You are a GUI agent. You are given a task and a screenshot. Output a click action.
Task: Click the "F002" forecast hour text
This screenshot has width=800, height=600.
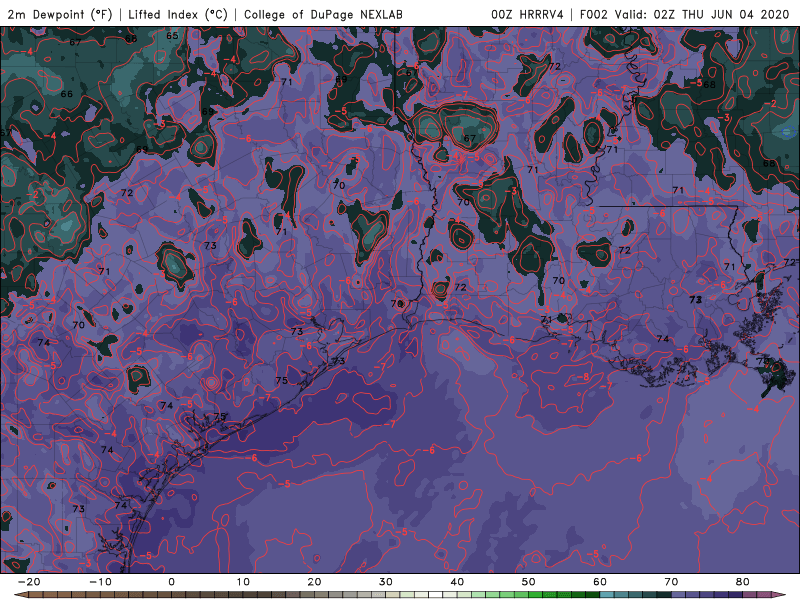click(593, 14)
